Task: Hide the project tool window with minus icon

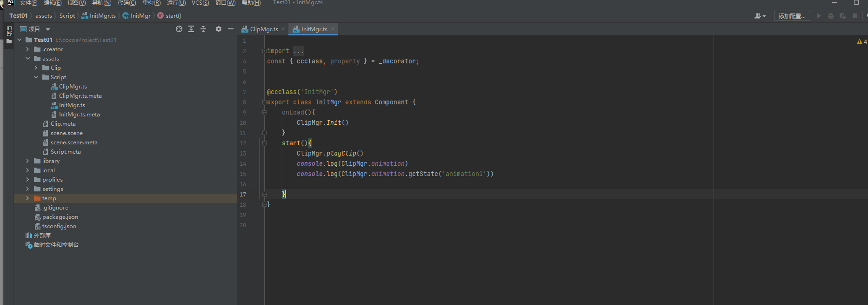Action: [231, 29]
